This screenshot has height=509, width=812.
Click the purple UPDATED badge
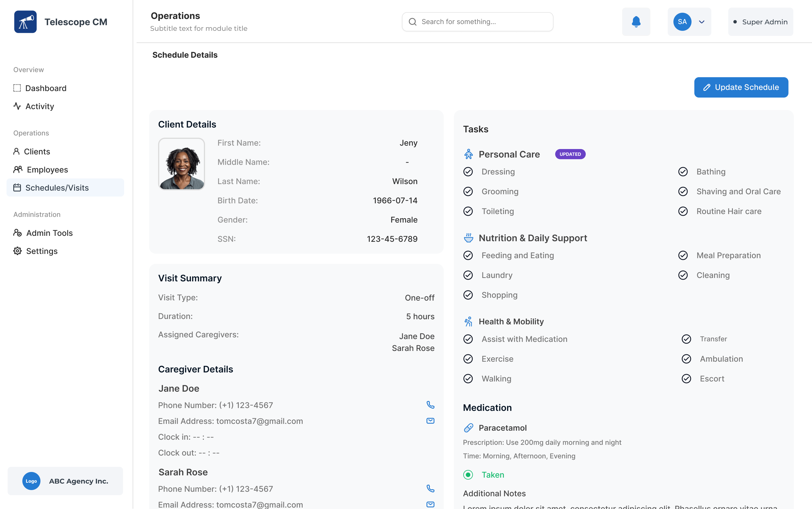570,154
